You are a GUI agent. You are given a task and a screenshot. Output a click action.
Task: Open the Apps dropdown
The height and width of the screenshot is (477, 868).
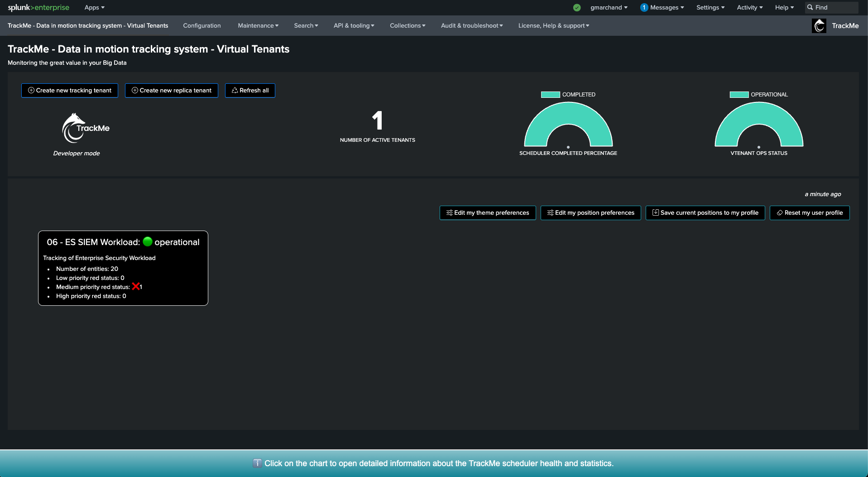point(94,7)
